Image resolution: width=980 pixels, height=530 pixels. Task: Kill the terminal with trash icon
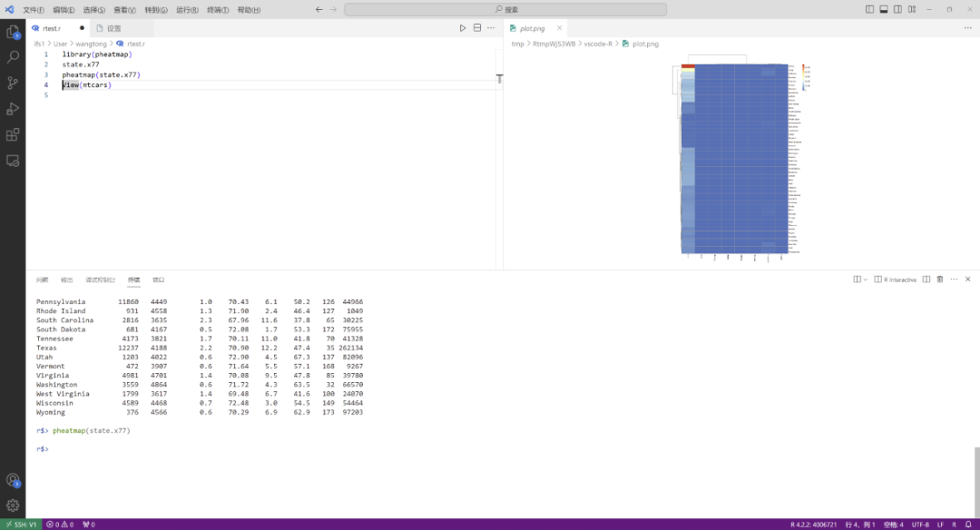click(x=940, y=280)
